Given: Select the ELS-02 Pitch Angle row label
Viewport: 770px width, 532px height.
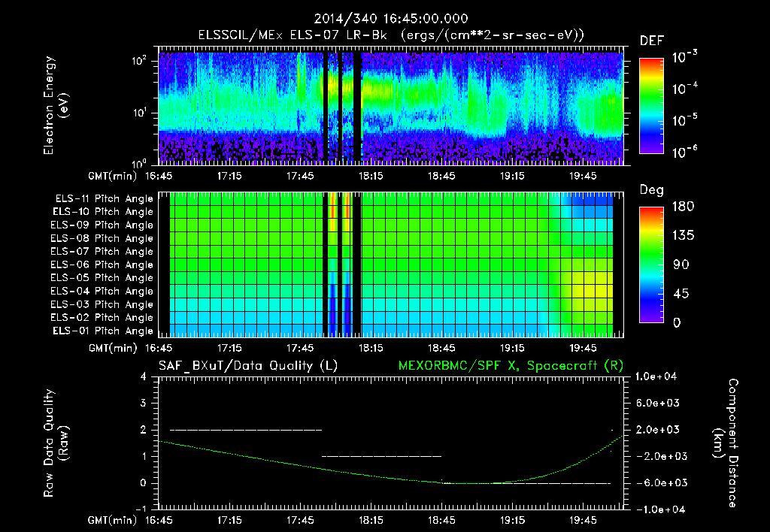Looking at the screenshot, I should [x=102, y=318].
